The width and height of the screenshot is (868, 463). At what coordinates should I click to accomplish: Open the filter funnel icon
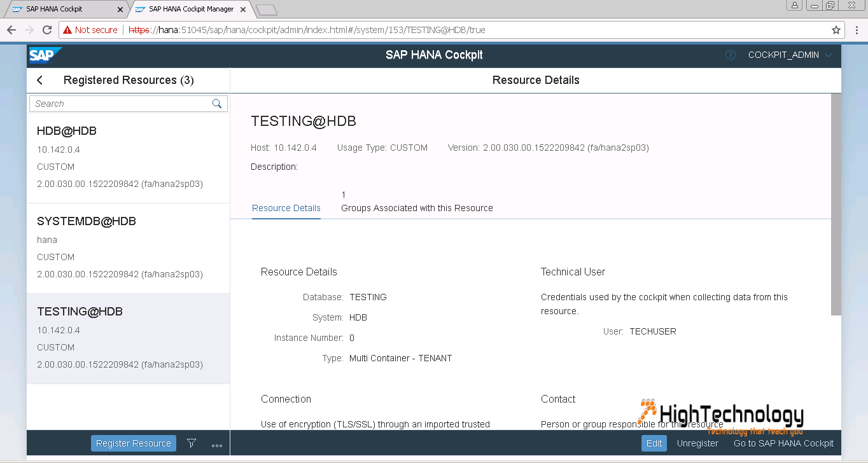pos(192,443)
